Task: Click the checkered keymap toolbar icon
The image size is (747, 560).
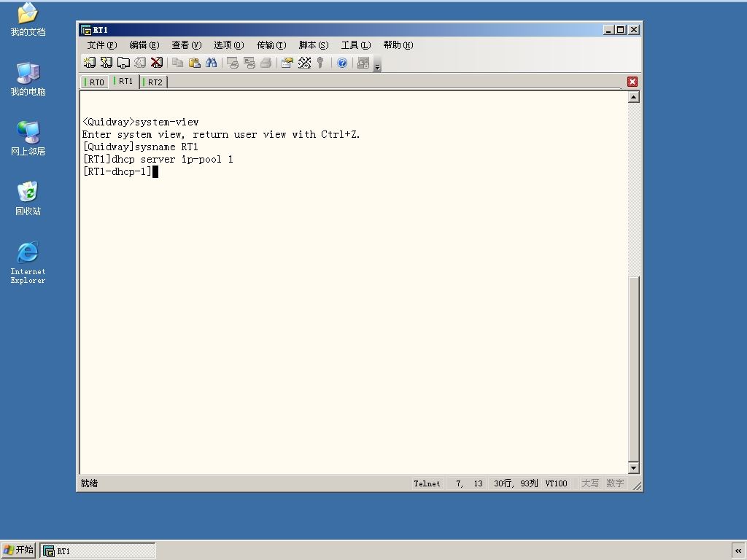Action: (x=304, y=63)
